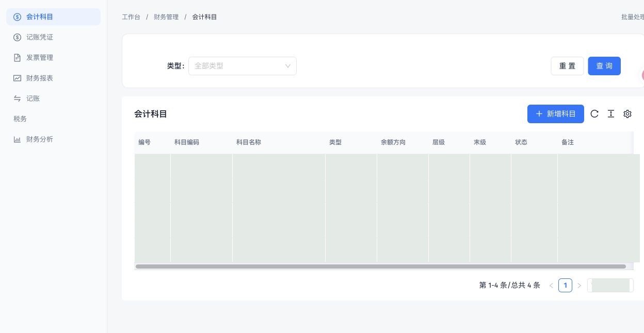Viewport: 644px width, 333px height.
Task: Click the 重置 button
Action: point(567,66)
